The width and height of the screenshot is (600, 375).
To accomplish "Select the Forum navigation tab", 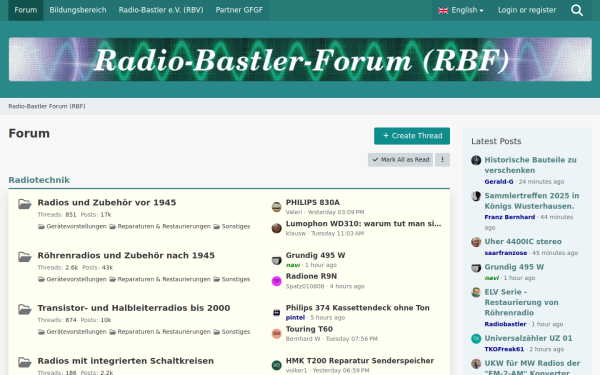I will tap(26, 10).
